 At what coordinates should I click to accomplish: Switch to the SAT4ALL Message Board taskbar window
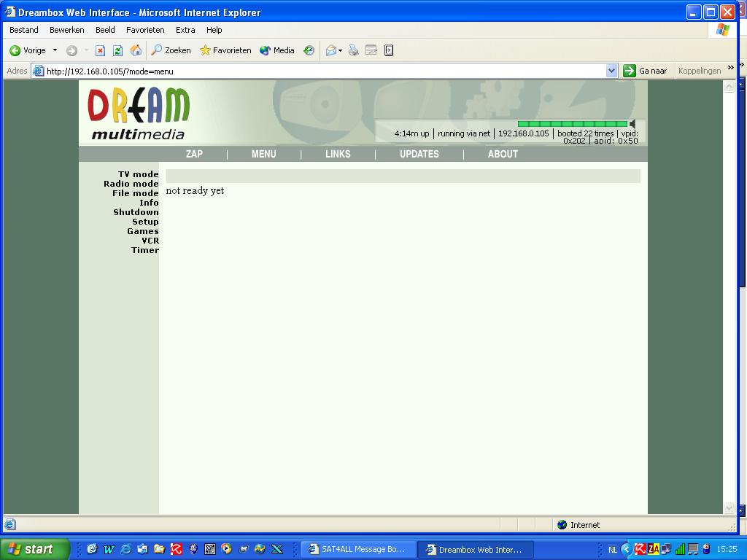coord(358,550)
